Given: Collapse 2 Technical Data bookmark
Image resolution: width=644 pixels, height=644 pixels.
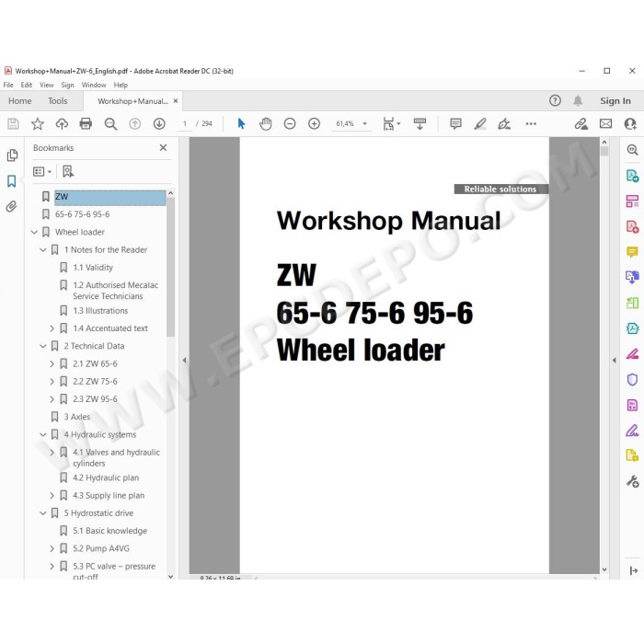Looking at the screenshot, I should tap(42, 346).
